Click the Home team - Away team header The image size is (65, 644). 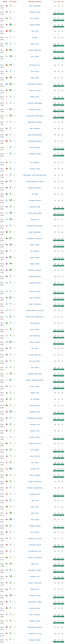click(x=35, y=2)
